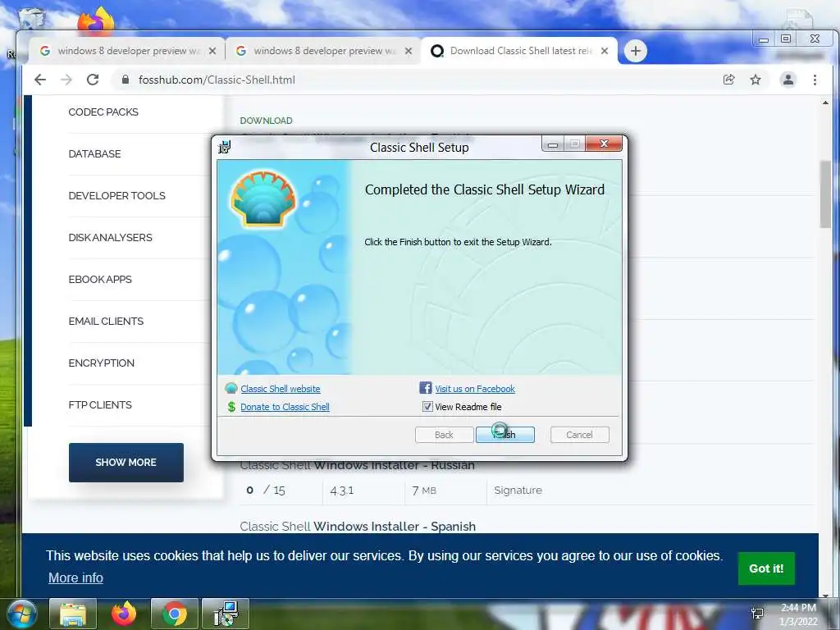The image size is (840, 630).
Task: Open the DISK ANALYSERS category
Action: click(x=111, y=237)
